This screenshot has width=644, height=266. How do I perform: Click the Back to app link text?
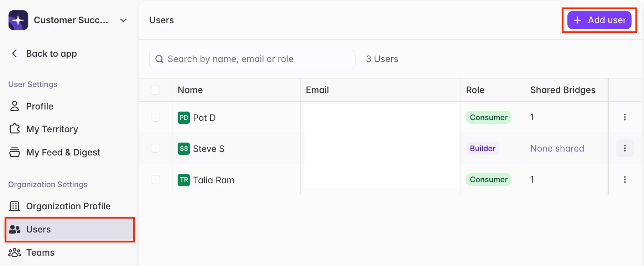tap(52, 53)
